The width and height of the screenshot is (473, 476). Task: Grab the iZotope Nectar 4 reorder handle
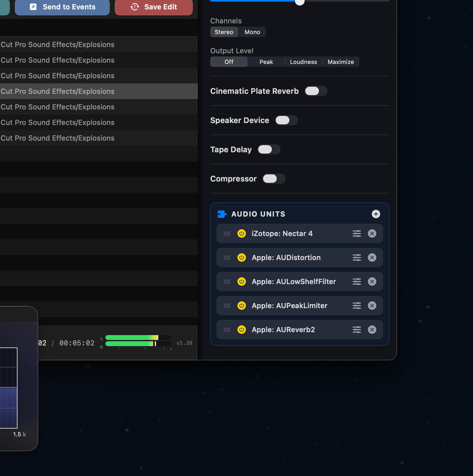[x=227, y=233]
